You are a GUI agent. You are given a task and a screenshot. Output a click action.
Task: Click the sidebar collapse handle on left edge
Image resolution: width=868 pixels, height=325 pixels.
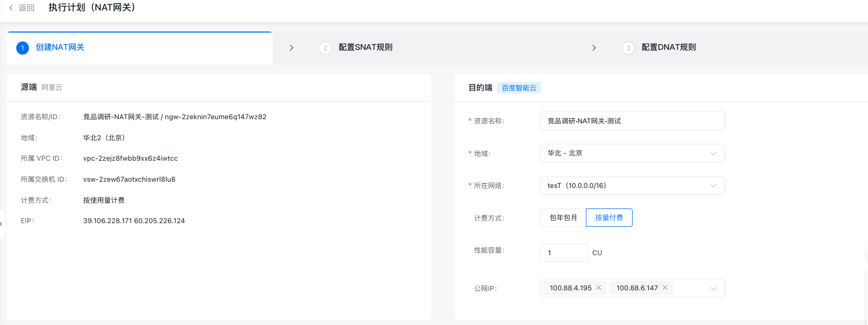(x=2, y=224)
